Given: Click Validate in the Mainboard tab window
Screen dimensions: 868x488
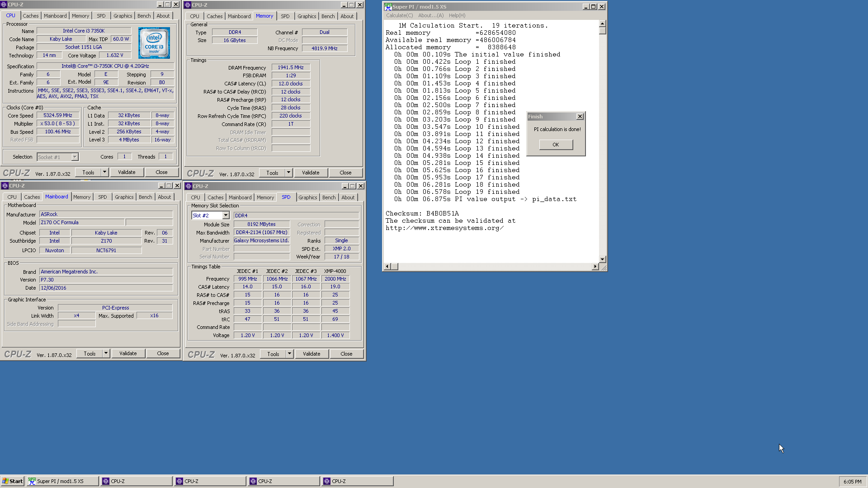Looking at the screenshot, I should coord(128,353).
